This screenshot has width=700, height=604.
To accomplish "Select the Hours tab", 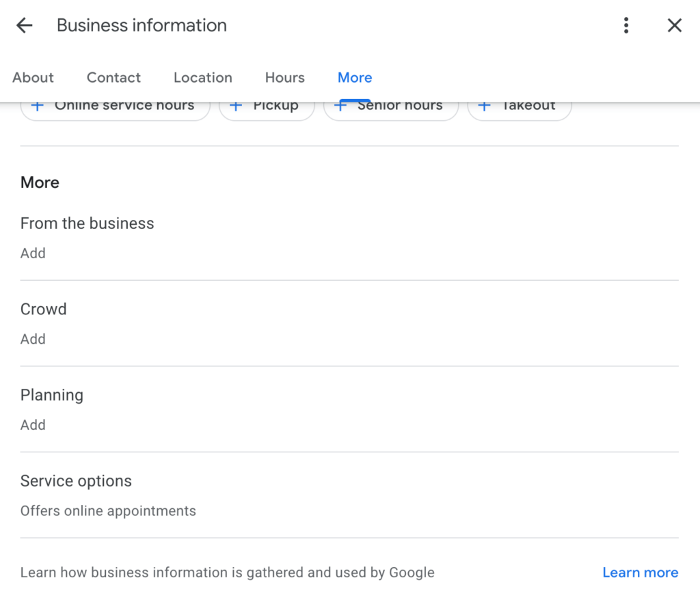I will (285, 78).
